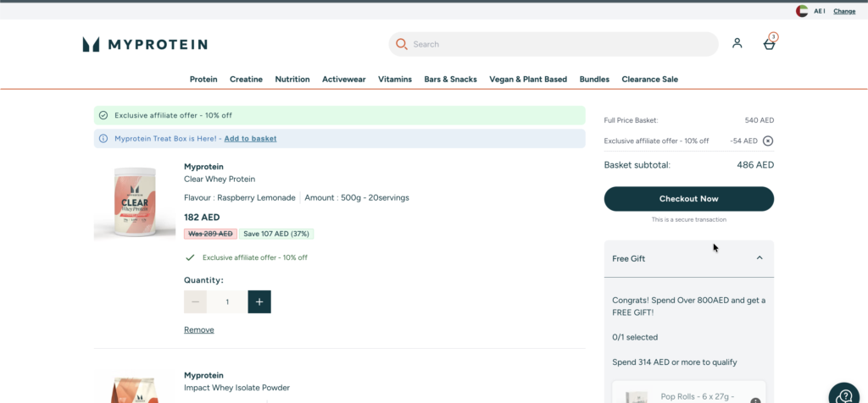This screenshot has width=868, height=403.
Task: Decrease Clear Whey quantity with minus
Action: pyautogui.click(x=196, y=302)
